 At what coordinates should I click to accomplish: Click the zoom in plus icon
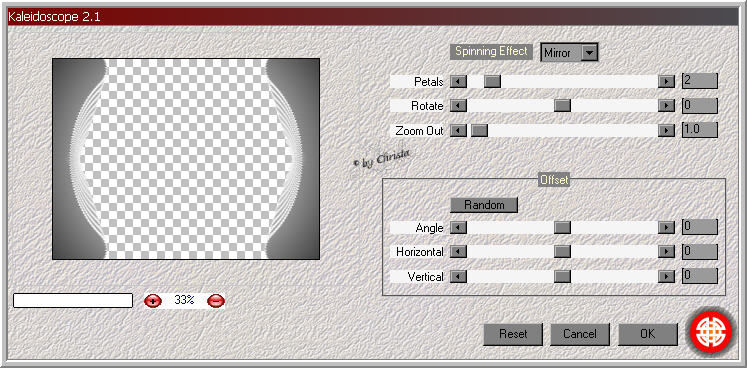(153, 301)
